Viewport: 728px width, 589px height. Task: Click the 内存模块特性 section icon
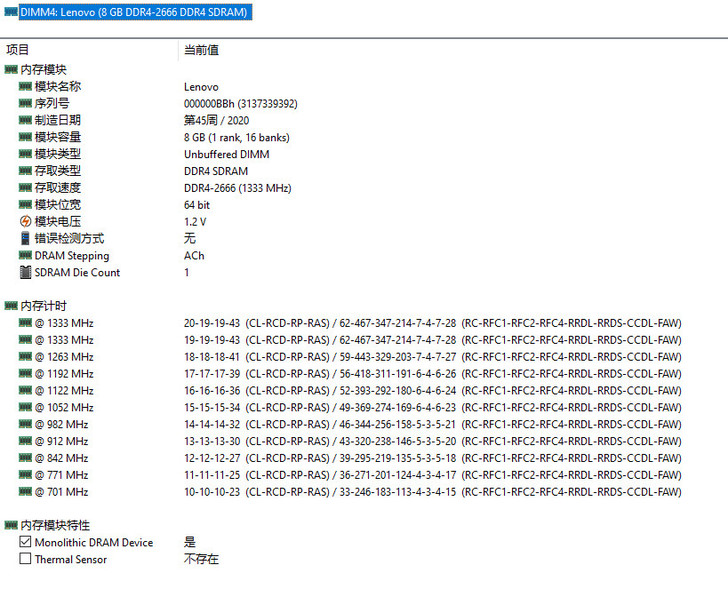[x=11, y=525]
